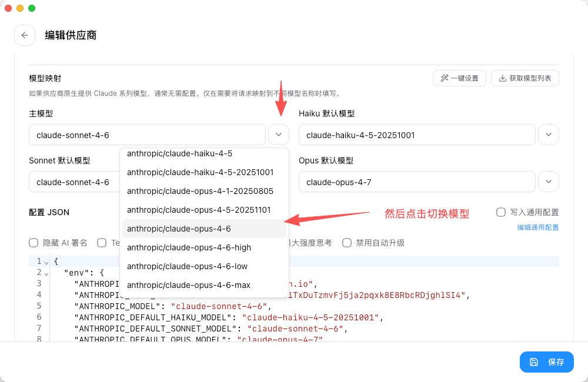This screenshot has height=382, width=588.
Task: Close the window with the red button
Action: (x=8, y=8)
